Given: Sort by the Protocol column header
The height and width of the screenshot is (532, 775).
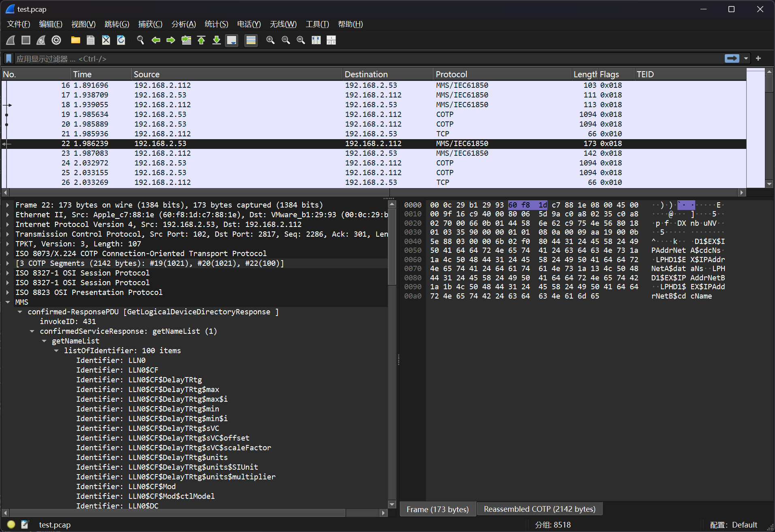Looking at the screenshot, I should (x=502, y=74).
